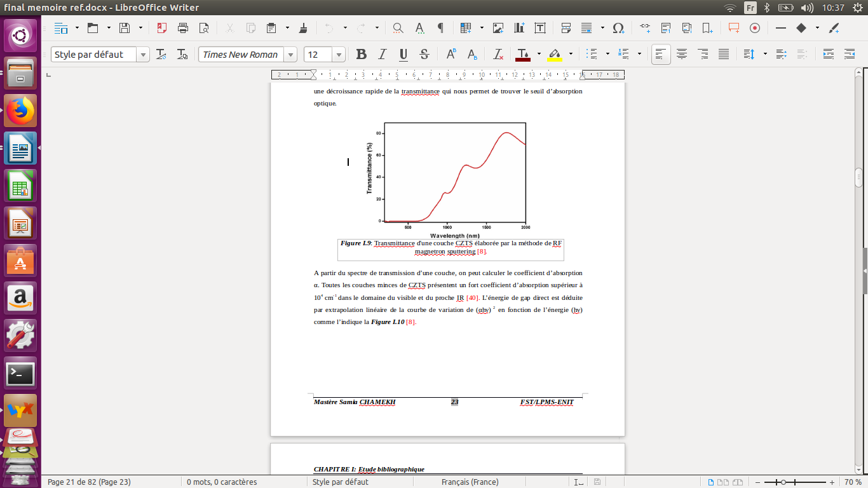Insert a chart

[x=519, y=28]
